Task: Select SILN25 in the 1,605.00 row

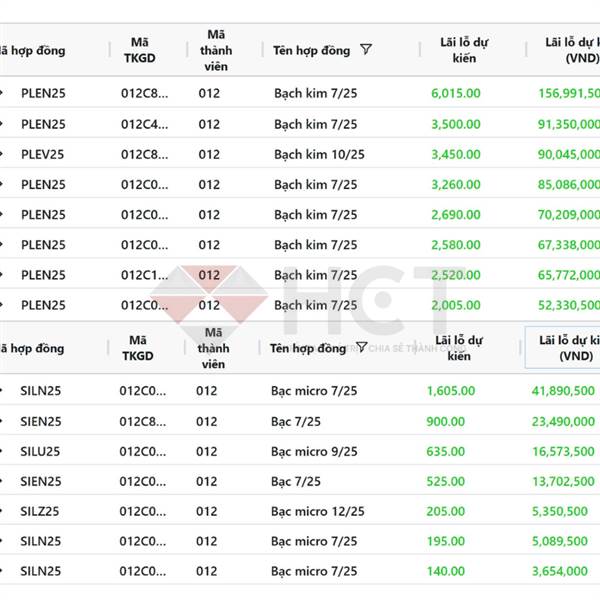Action: coord(41,391)
